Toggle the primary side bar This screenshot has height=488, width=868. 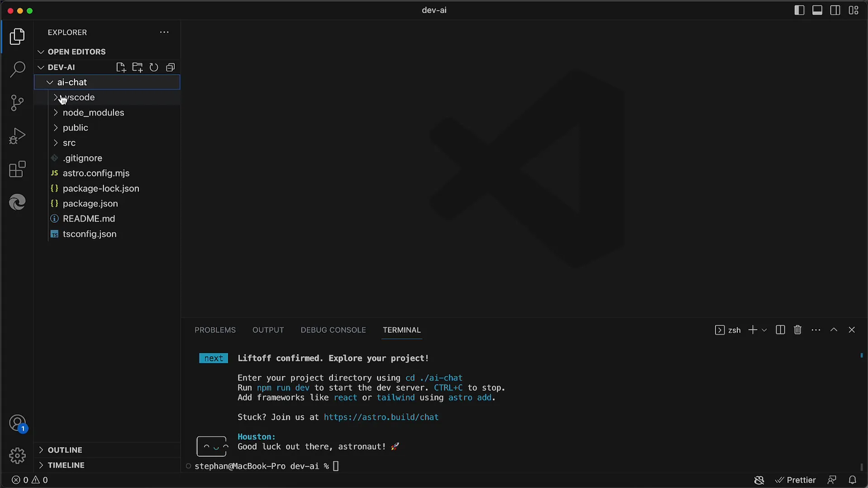coord(799,10)
